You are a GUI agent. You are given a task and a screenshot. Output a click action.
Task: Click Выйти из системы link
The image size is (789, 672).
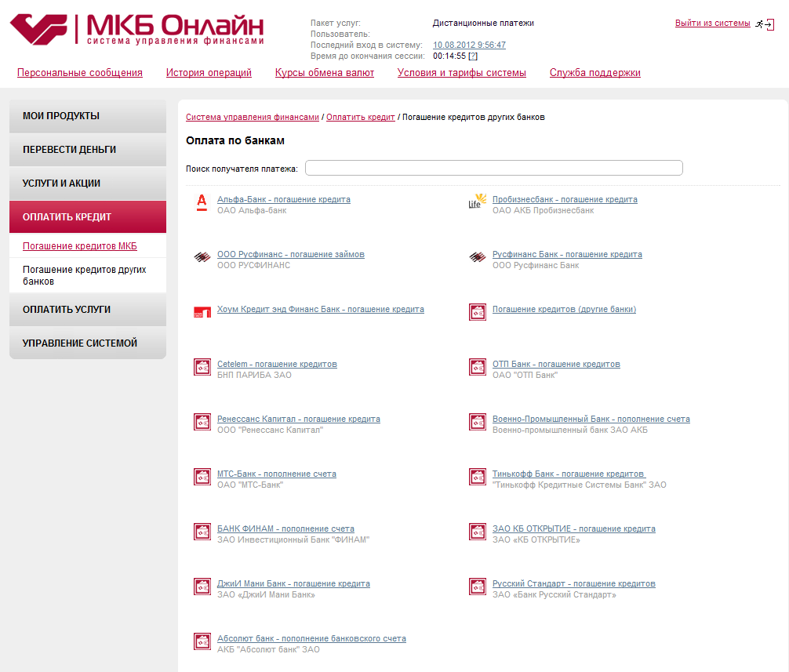click(x=712, y=24)
